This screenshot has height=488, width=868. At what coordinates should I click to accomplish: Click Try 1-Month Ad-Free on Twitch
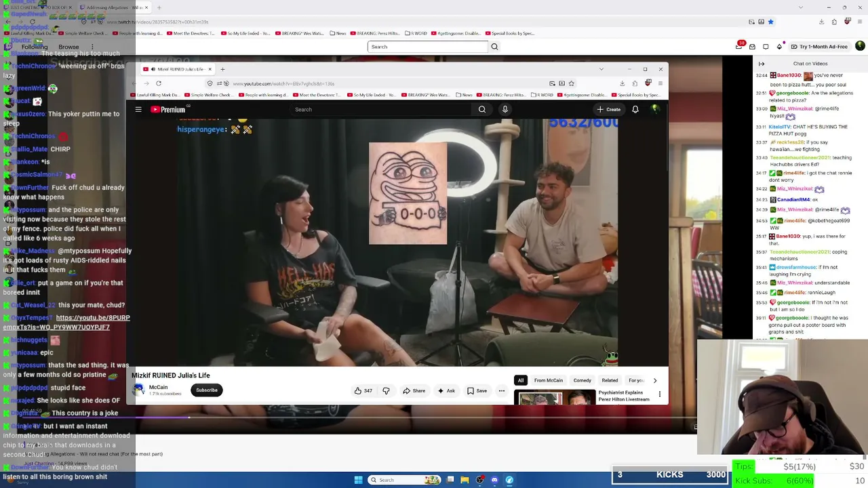click(819, 46)
